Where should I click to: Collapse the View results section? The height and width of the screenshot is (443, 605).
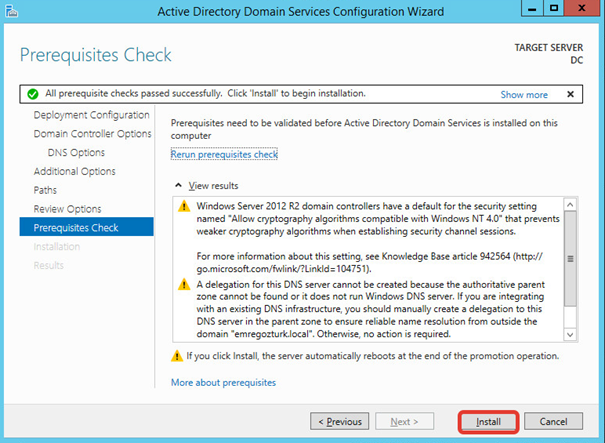[x=206, y=186]
